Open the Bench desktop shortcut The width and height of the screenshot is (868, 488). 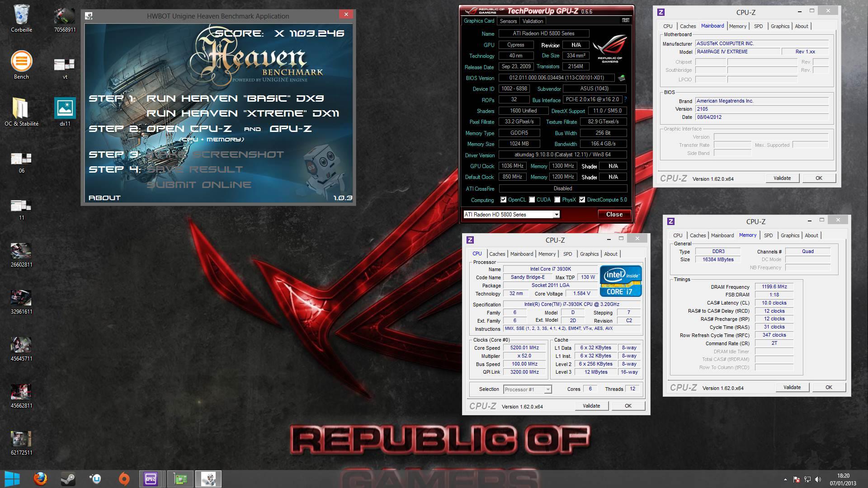coord(21,66)
